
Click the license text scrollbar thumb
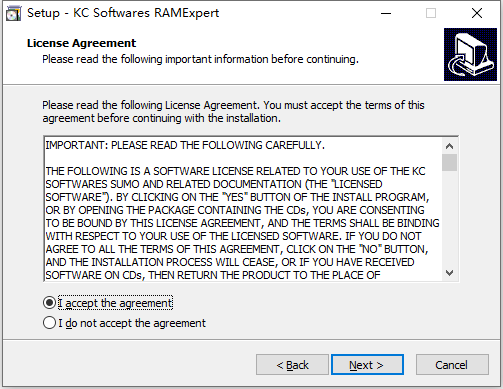(449, 162)
